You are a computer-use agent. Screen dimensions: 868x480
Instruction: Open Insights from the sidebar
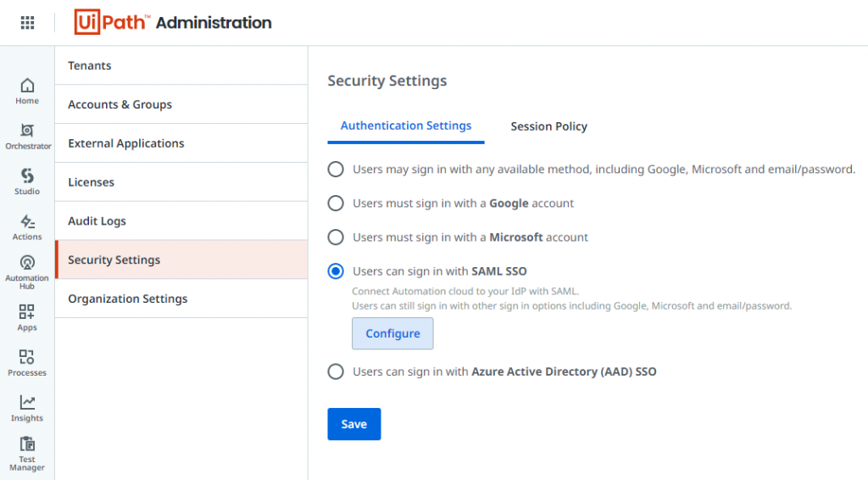[27, 409]
